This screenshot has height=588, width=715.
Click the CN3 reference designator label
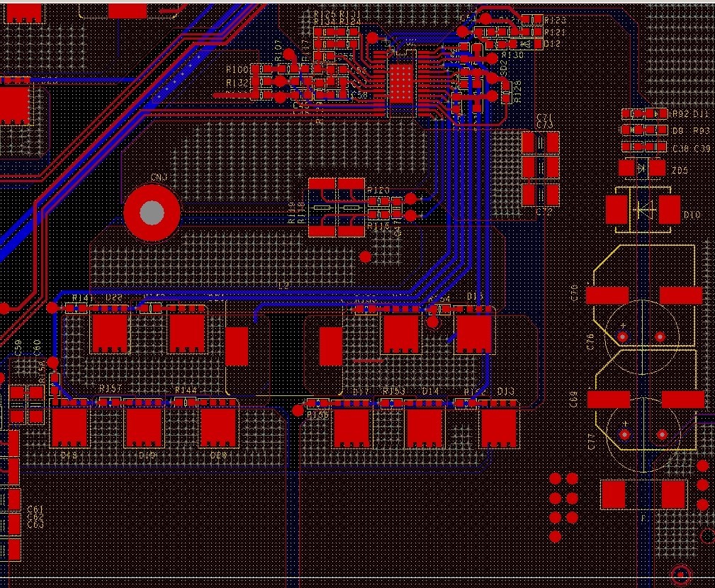click(x=159, y=177)
